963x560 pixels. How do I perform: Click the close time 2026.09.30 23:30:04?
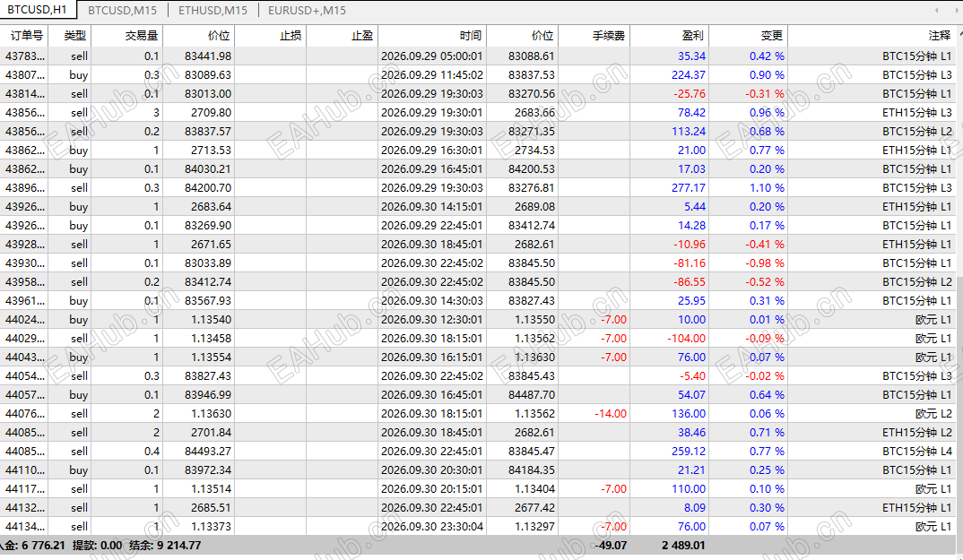[432, 527]
